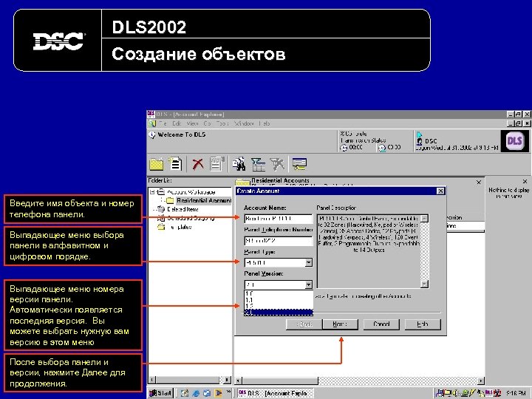
Task: Click the Templates folder icon in tree
Action: (161, 227)
